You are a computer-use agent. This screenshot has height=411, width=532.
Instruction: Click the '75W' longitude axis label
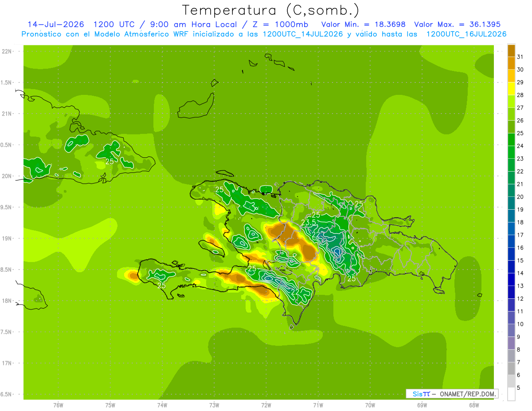click(x=110, y=405)
